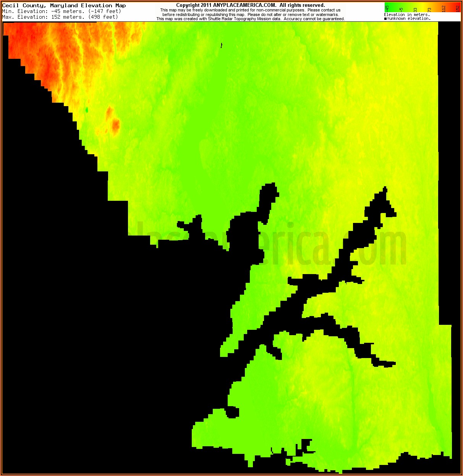463x476 pixels.
Task: Click the 73 mark on elevation color bar
Action: pos(429,9)
